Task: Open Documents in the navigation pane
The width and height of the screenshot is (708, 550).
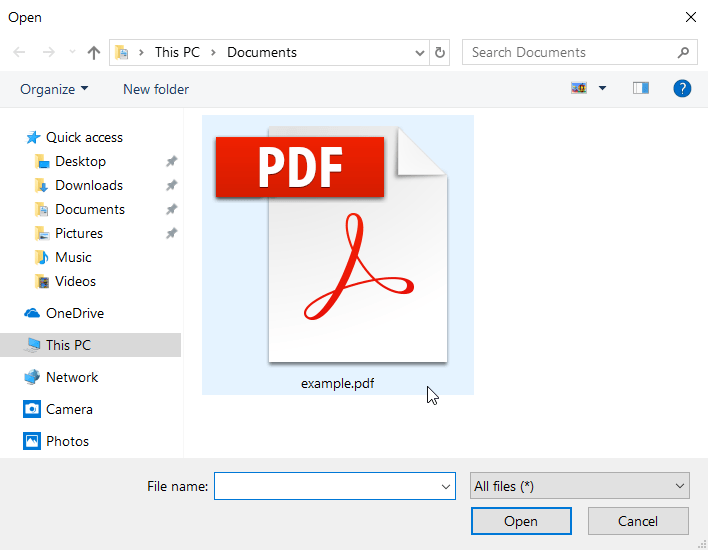Action: click(x=90, y=209)
